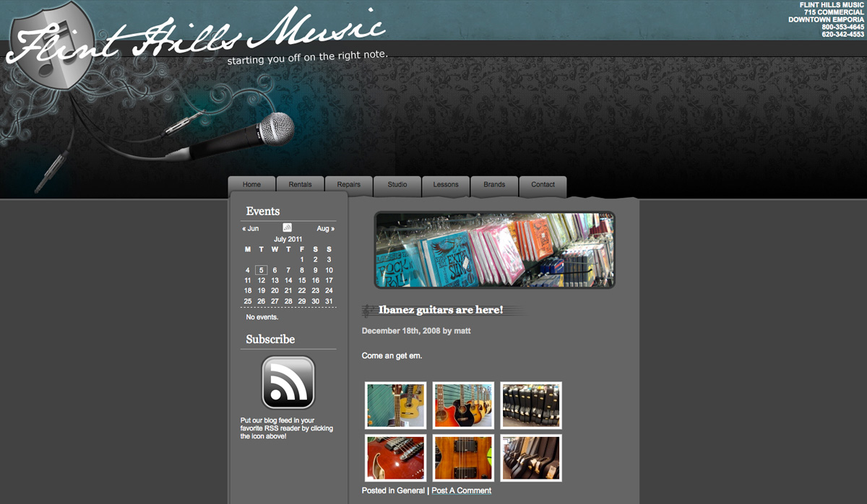The width and height of the screenshot is (867, 504).
Task: Click the General category link
Action: point(410,491)
